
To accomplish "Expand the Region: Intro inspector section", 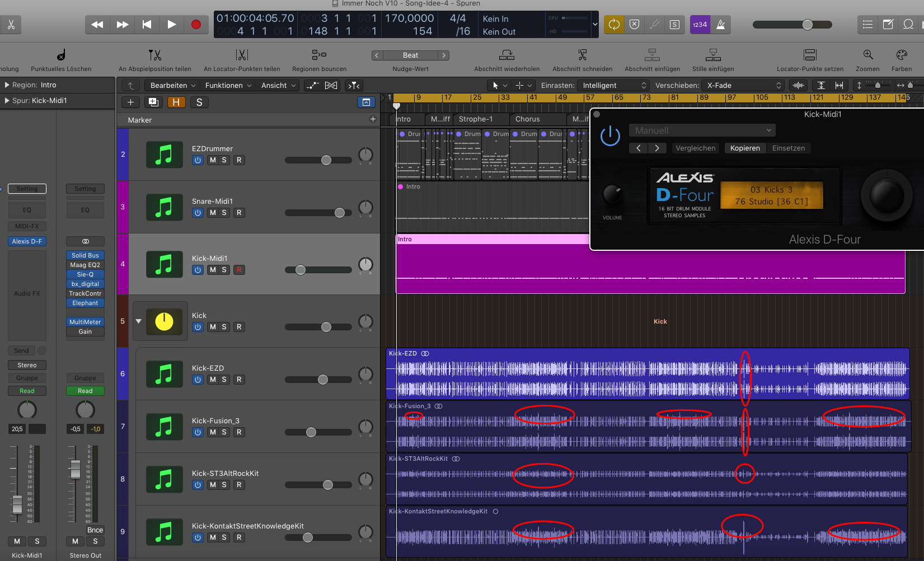I will click(x=7, y=85).
